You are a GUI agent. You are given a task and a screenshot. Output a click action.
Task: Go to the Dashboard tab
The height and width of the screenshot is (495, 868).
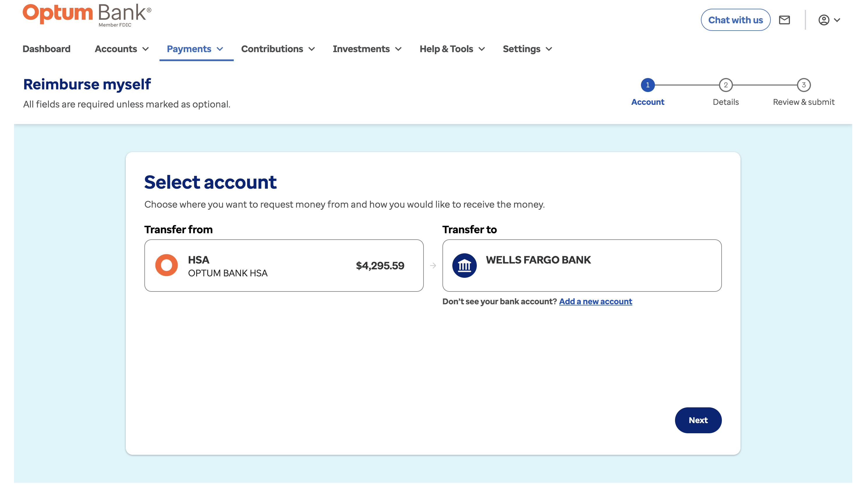47,49
